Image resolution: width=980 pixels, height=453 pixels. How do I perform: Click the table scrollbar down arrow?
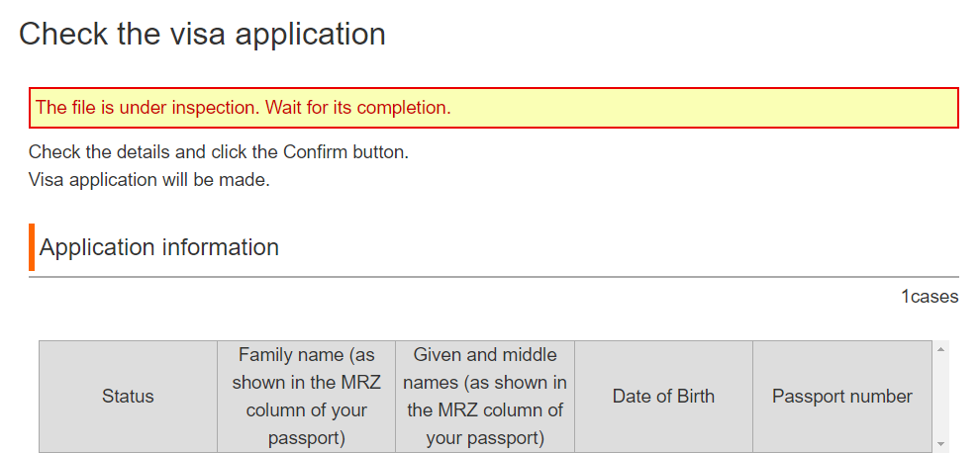940,444
